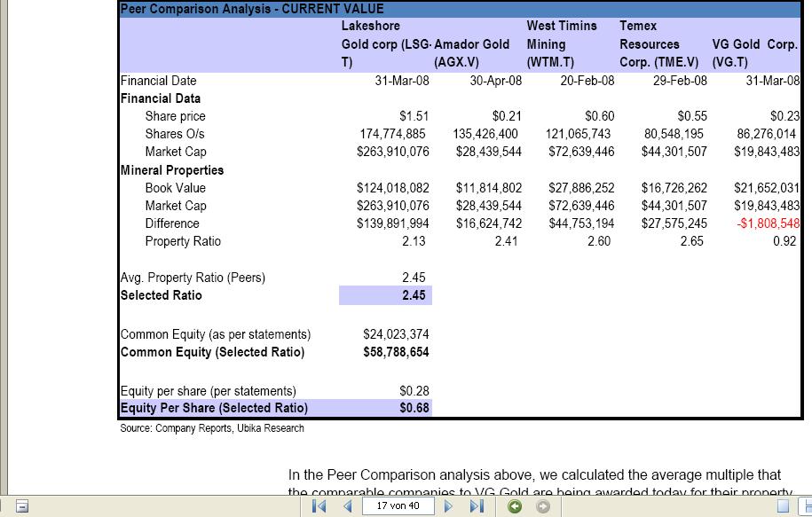Click the page number field showing 17 von 40
This screenshot has width=812, height=517.
pos(398,506)
